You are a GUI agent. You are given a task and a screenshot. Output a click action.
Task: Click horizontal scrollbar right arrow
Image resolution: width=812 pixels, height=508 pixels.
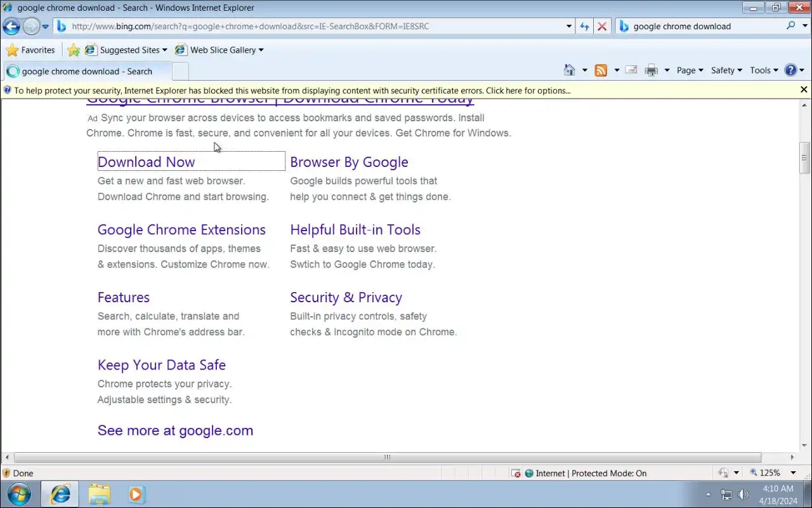792,457
